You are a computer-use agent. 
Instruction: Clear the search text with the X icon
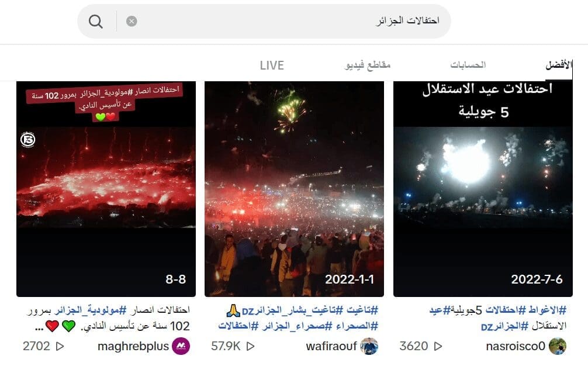point(132,22)
